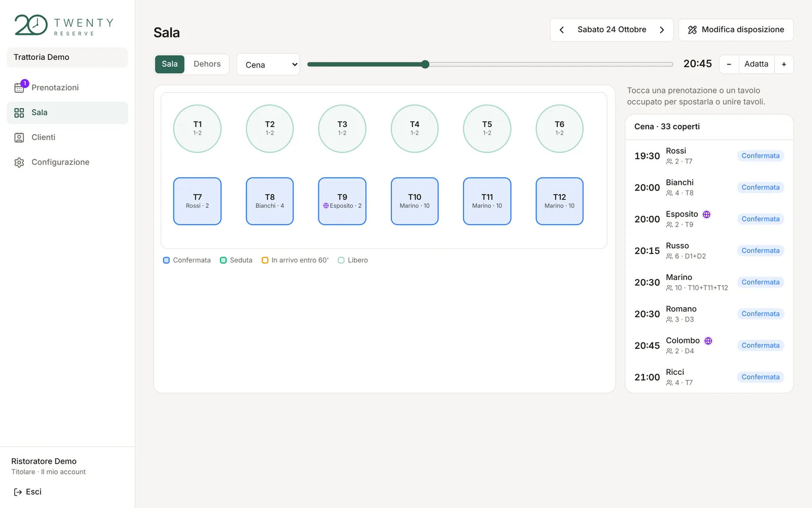This screenshot has width=812, height=508.
Task: Switch to the Sala room tab
Action: click(x=170, y=64)
